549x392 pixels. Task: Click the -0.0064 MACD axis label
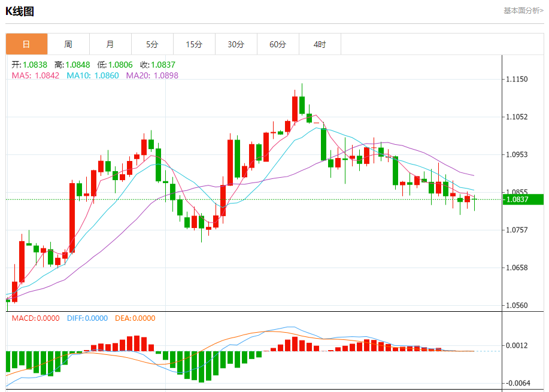click(x=520, y=383)
